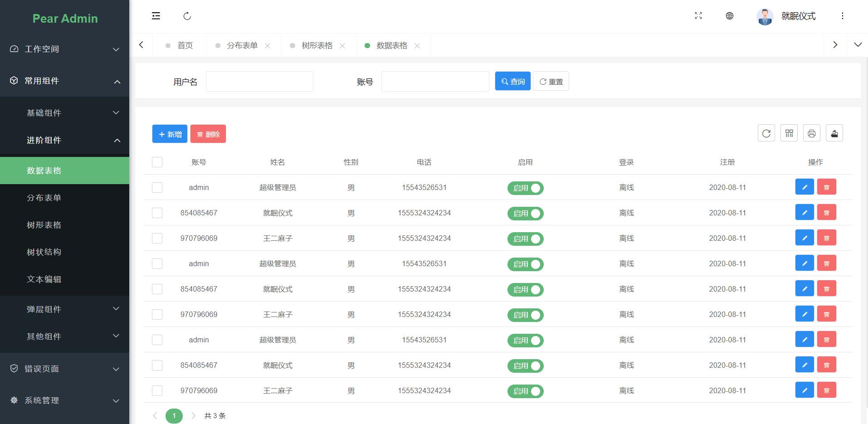Check the box for the first admin row

point(157,187)
